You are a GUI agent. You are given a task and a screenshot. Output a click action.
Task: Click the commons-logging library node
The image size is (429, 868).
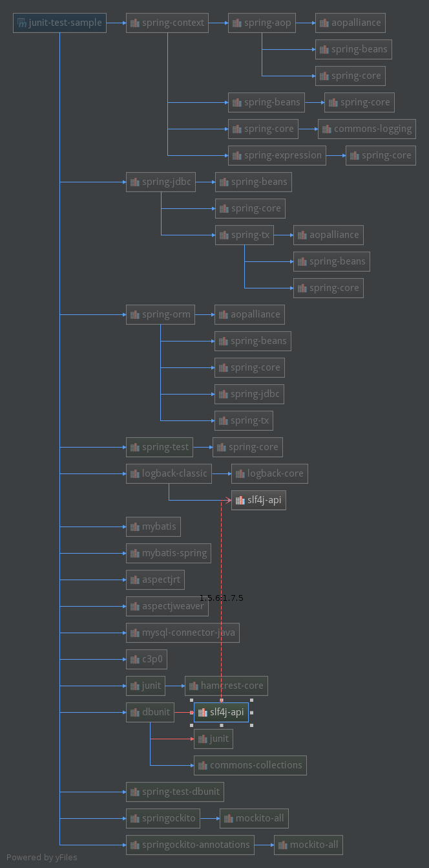[366, 129]
